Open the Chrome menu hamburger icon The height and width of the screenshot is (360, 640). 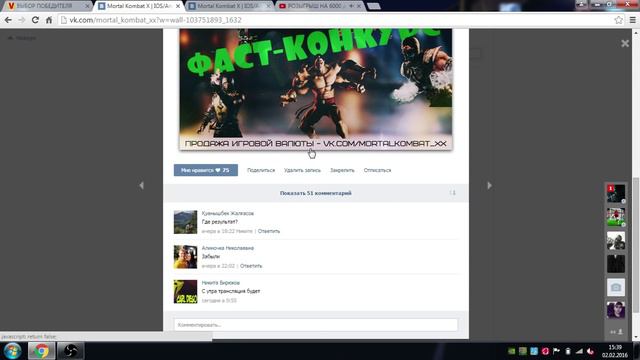pyautogui.click(x=633, y=20)
